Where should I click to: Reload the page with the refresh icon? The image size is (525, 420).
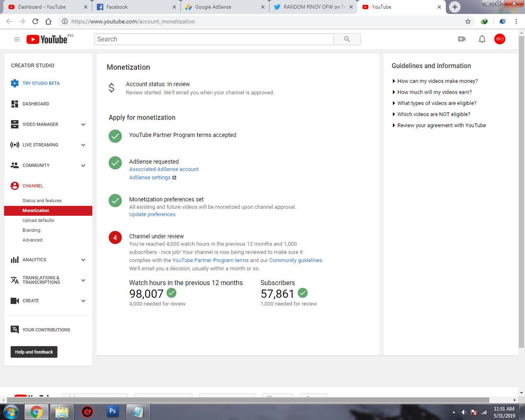coord(35,21)
